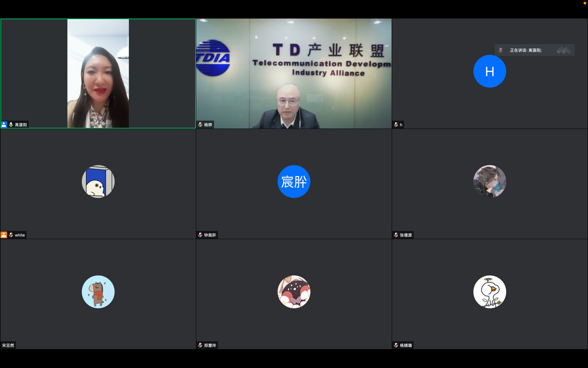This screenshot has height=368, width=588.
Task: Select the white name label
Action: pyautogui.click(x=20, y=235)
